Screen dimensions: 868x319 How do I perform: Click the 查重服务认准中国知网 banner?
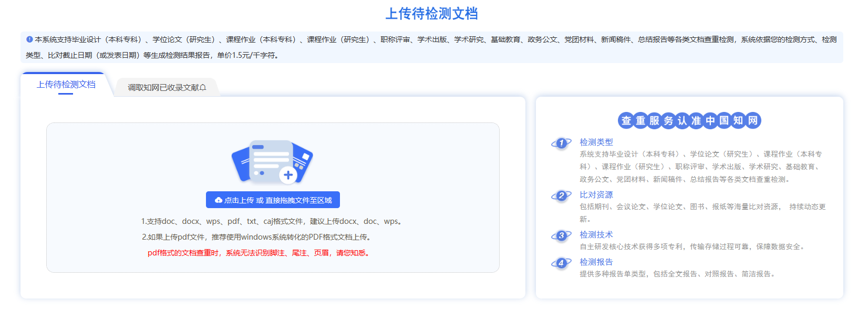point(689,120)
